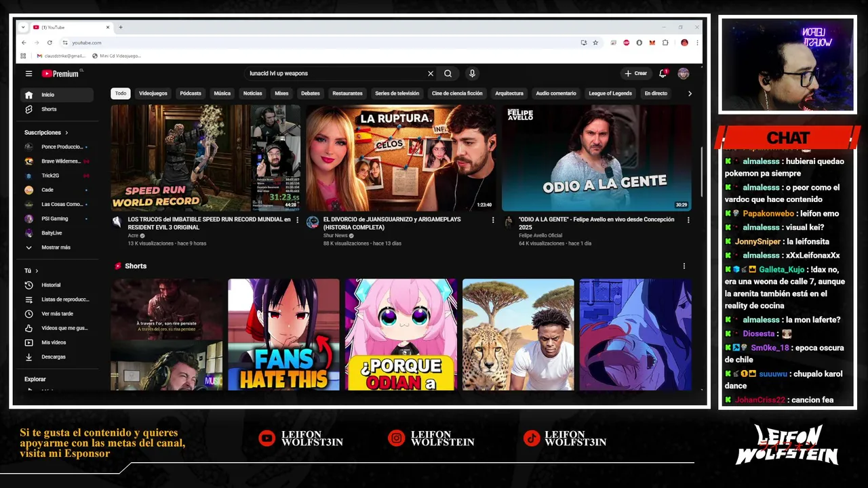Open Ver más tarde in sidebar
This screenshot has width=868, height=488.
tap(57, 314)
